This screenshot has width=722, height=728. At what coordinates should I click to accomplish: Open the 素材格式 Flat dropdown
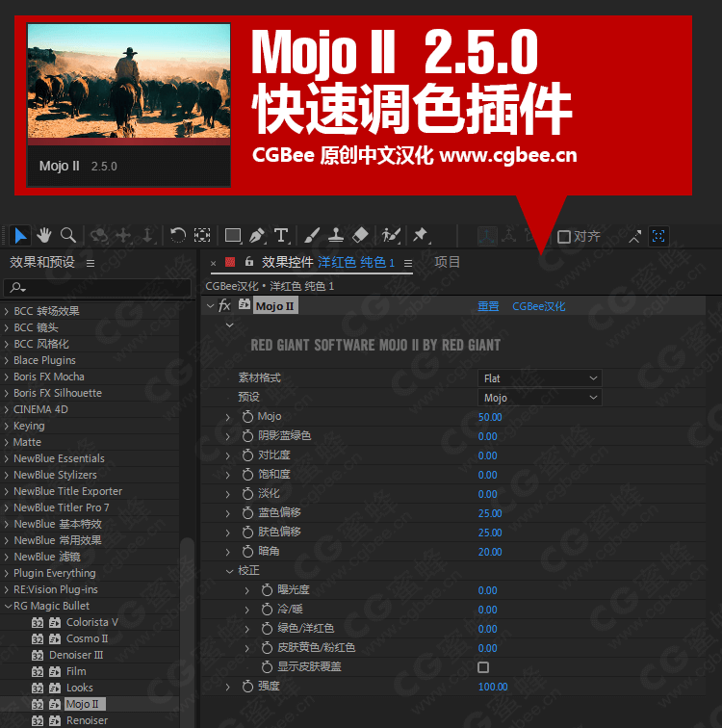(x=540, y=378)
